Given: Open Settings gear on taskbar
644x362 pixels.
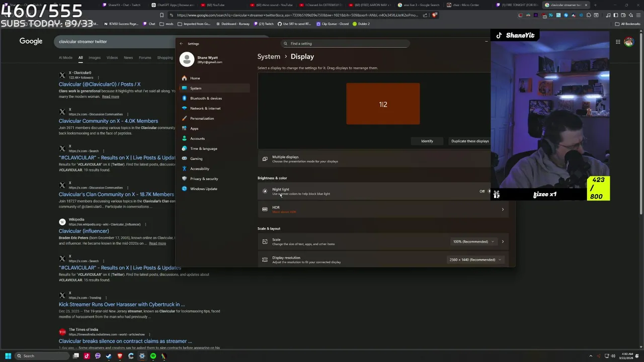Looking at the screenshot, I should 142,356.
